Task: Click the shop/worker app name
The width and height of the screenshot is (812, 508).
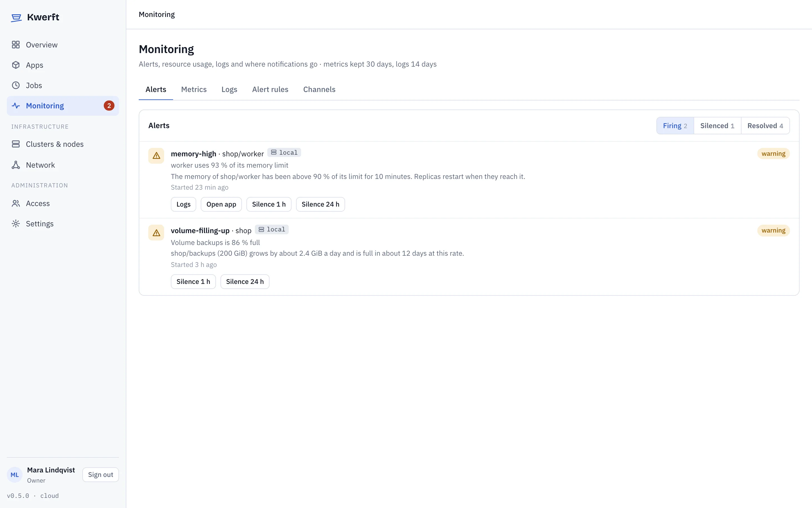Action: [x=243, y=154]
